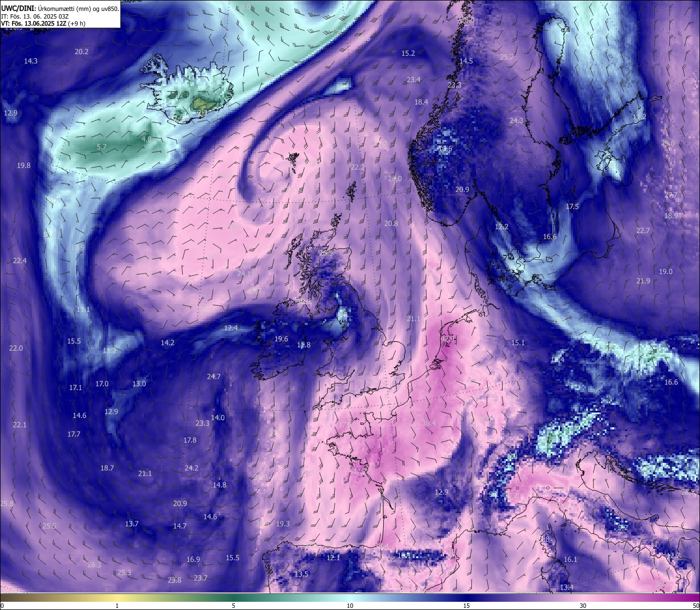Click the 18.7 value label
The width and height of the screenshot is (700, 610).
(x=107, y=468)
